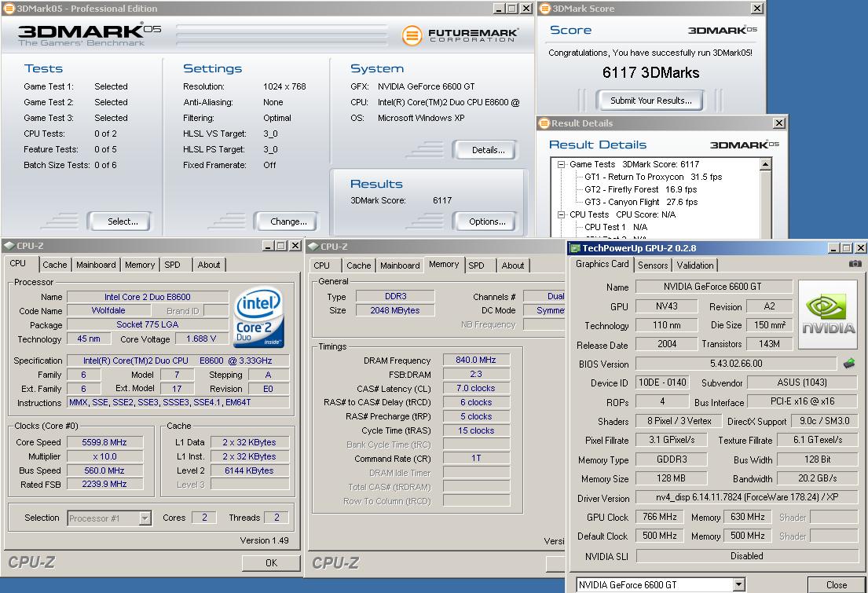
Task: Select GT2 - Firefly Forest row
Action: 640,189
